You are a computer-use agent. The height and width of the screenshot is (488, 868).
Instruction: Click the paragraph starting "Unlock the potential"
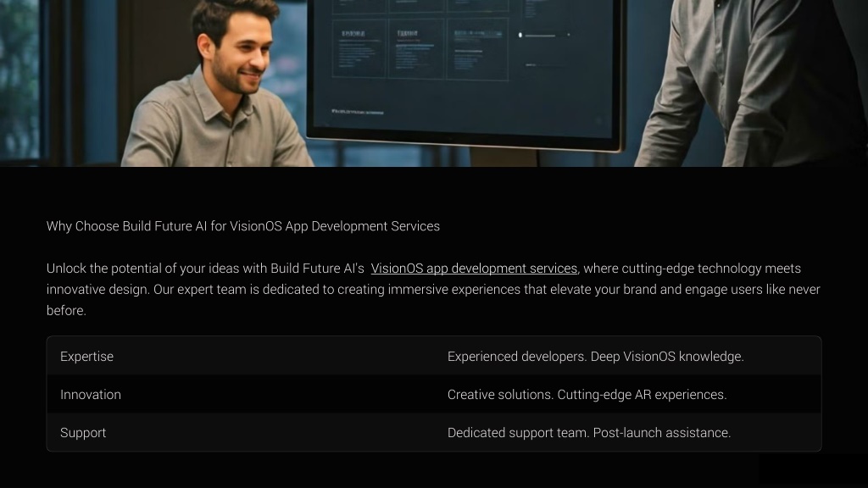point(433,290)
